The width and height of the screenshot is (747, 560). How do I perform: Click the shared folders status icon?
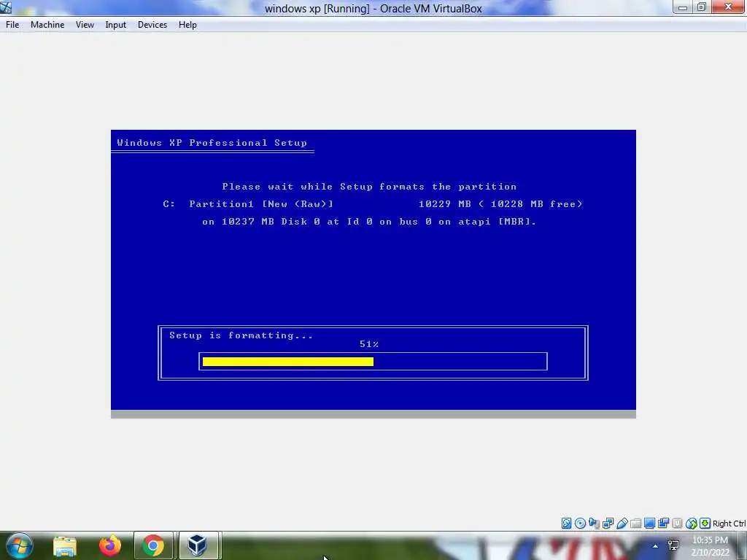[x=635, y=524]
